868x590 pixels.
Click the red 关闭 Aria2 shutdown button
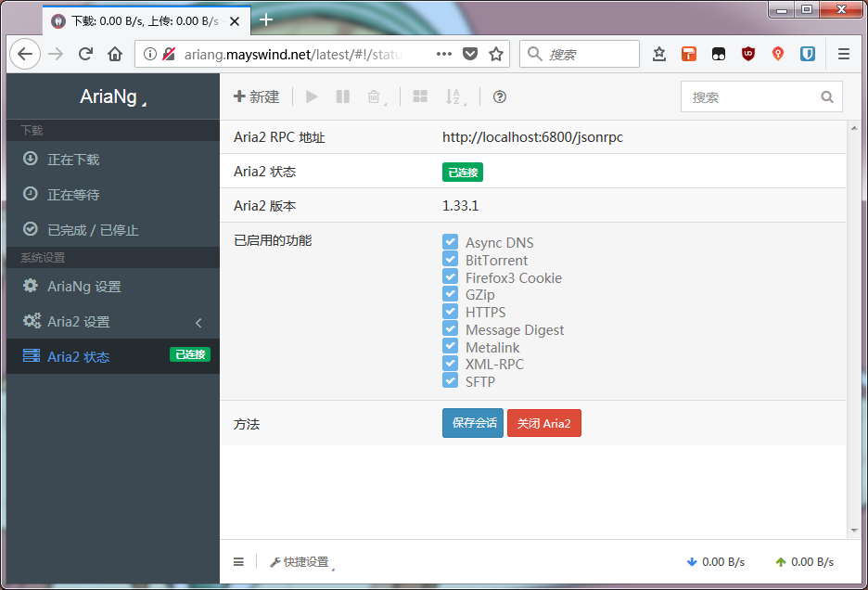click(x=544, y=423)
